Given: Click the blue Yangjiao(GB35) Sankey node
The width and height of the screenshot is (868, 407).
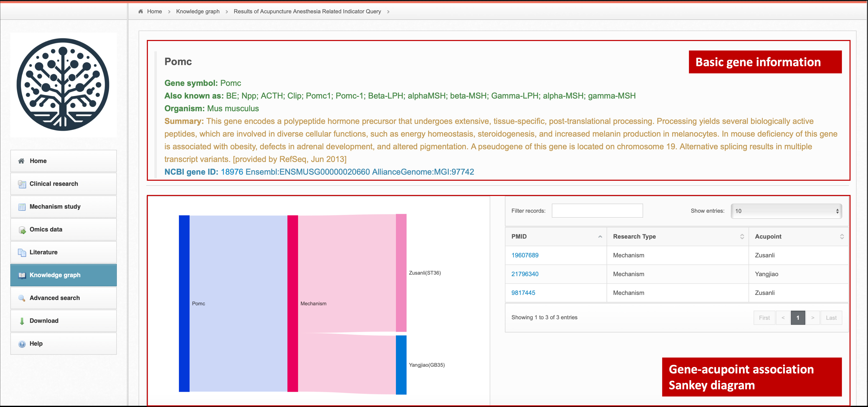Looking at the screenshot, I should pos(401,365).
